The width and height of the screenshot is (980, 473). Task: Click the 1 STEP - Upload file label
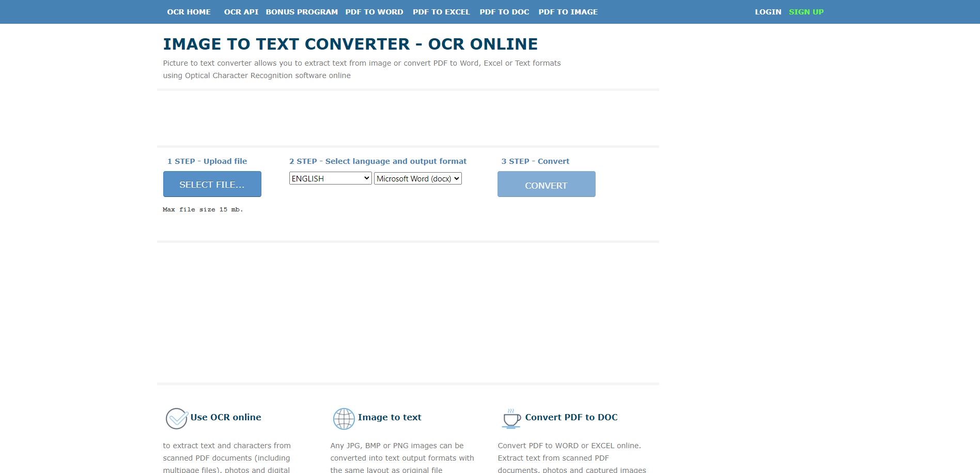pyautogui.click(x=207, y=161)
